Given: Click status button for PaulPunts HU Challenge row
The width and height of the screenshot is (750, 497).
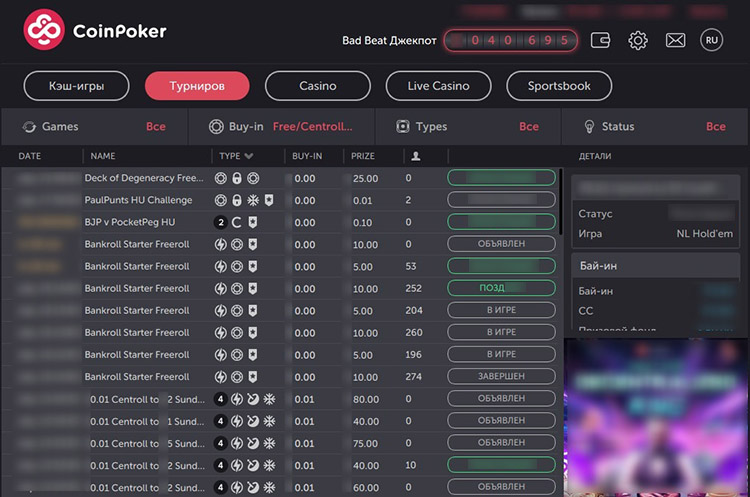Looking at the screenshot, I should coord(501,200).
